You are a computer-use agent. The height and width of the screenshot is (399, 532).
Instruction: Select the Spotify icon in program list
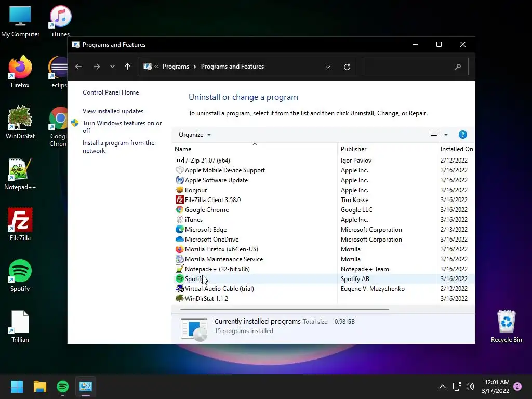[179, 278]
